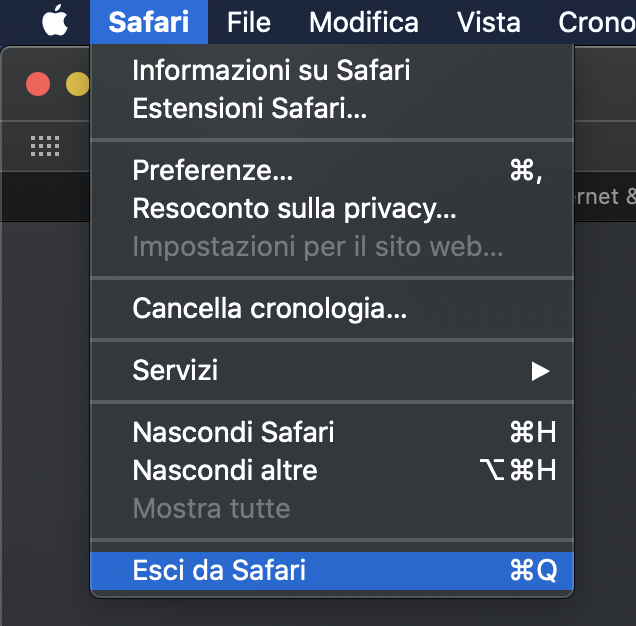Choose Cancella cronologia…
The image size is (636, 626).
point(332,308)
